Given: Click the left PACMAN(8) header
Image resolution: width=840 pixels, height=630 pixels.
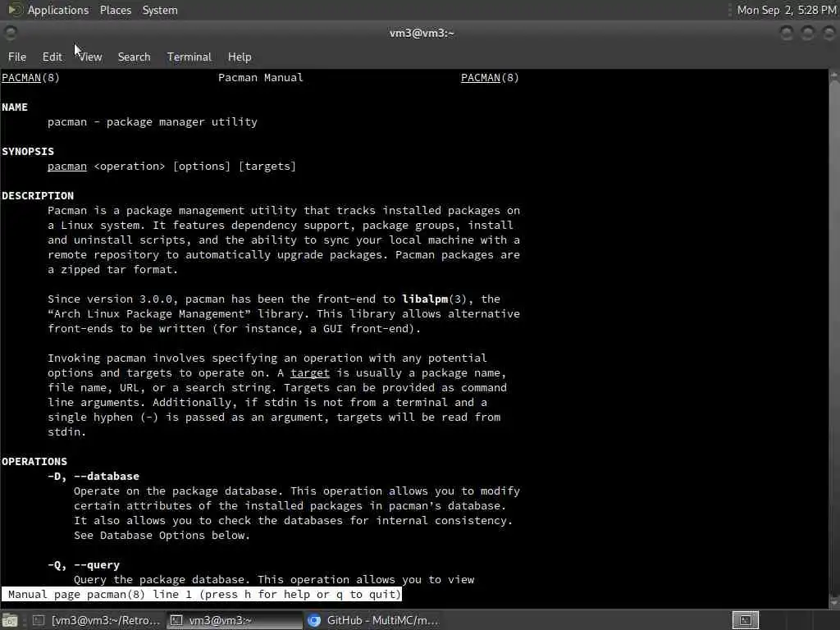Looking at the screenshot, I should click(x=30, y=78).
